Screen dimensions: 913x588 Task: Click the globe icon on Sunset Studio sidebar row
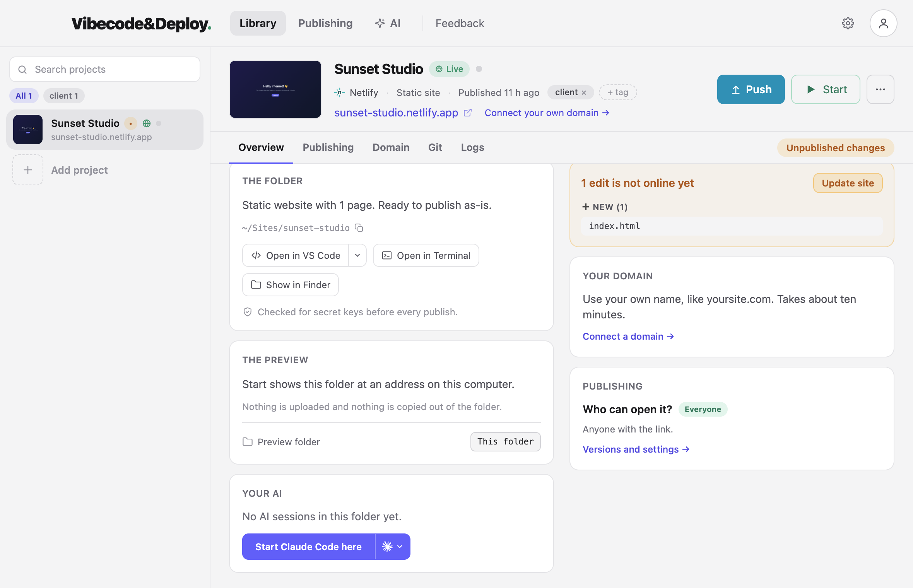pos(147,123)
